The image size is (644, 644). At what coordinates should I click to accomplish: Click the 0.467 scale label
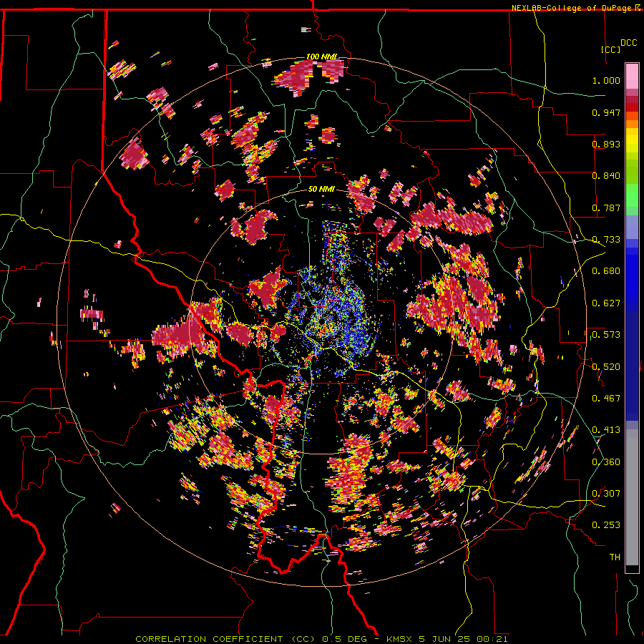[606, 398]
